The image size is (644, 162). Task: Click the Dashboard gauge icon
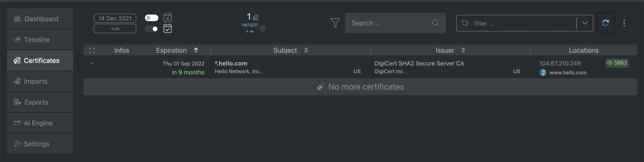[x=17, y=19]
